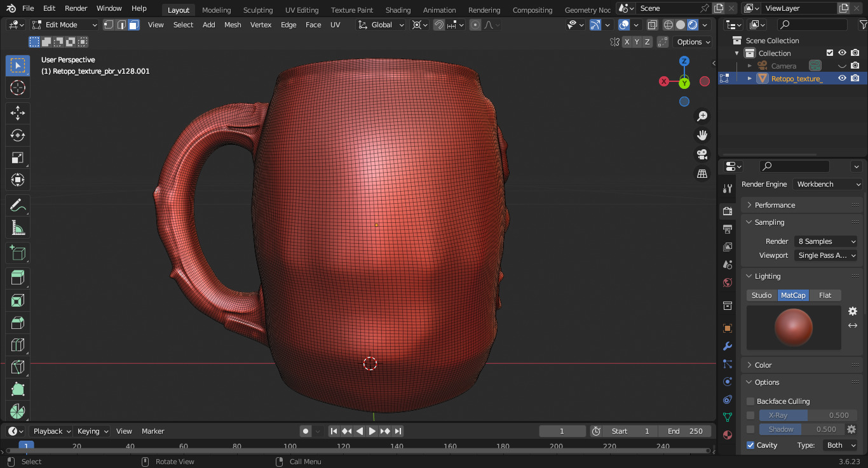Enable the Backface Culling checkbox
Image resolution: width=868 pixels, height=468 pixels.
pyautogui.click(x=750, y=401)
